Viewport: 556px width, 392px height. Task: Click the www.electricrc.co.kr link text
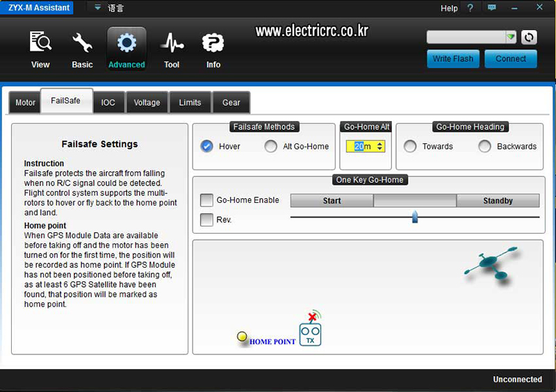(311, 31)
